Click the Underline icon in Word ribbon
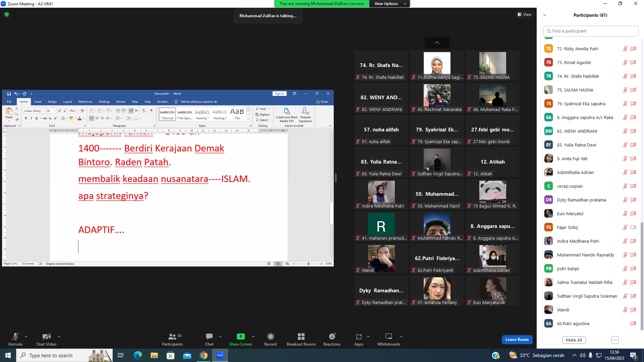The image size is (644, 362). 37,118
